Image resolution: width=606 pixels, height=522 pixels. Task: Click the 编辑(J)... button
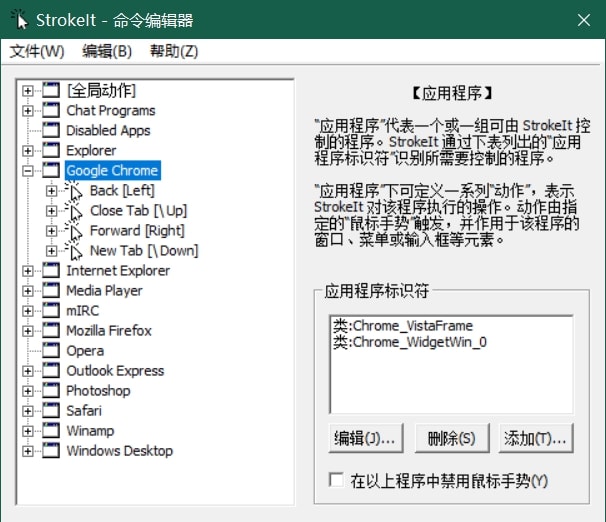(366, 438)
